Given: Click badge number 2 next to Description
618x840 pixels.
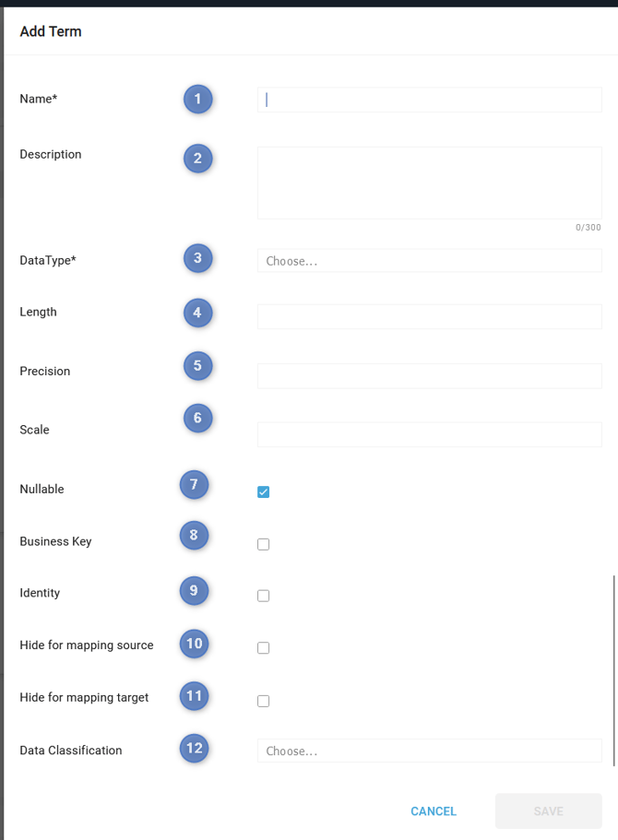Looking at the screenshot, I should click(x=197, y=158).
